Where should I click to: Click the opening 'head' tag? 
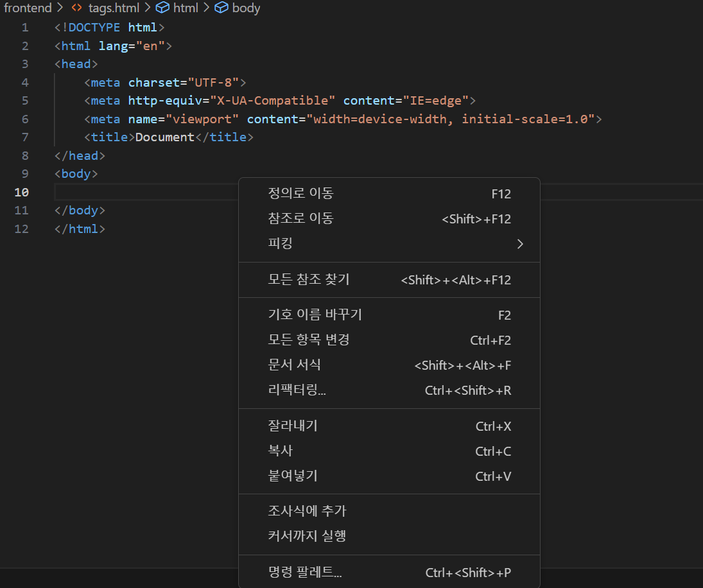pos(76,64)
